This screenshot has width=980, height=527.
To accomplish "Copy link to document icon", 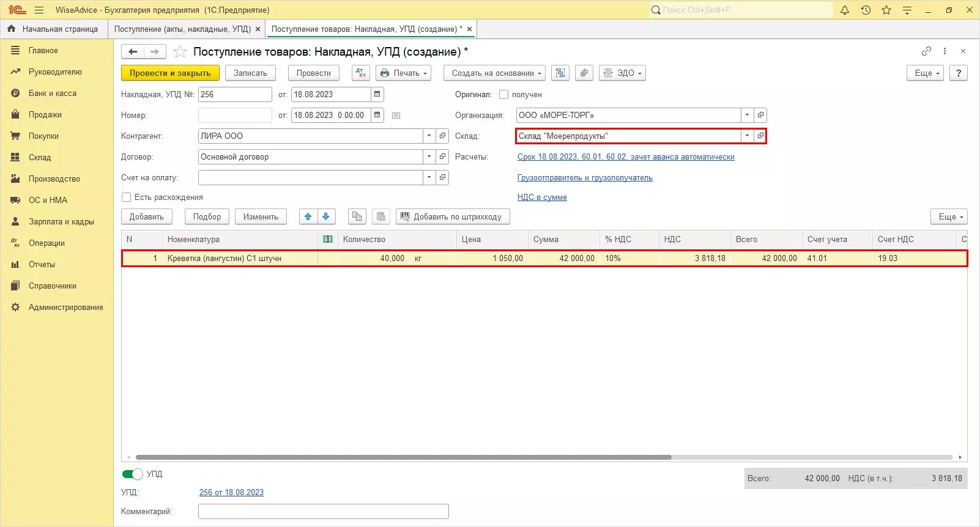I will 926,51.
